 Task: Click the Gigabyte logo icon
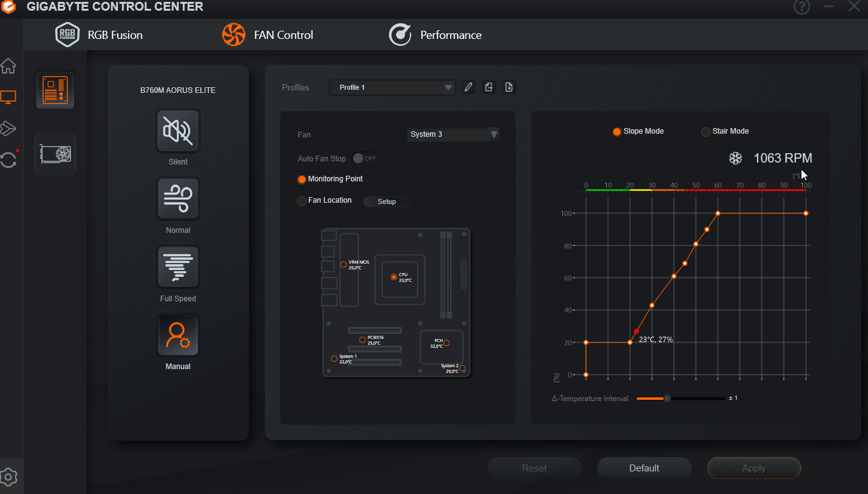point(8,7)
